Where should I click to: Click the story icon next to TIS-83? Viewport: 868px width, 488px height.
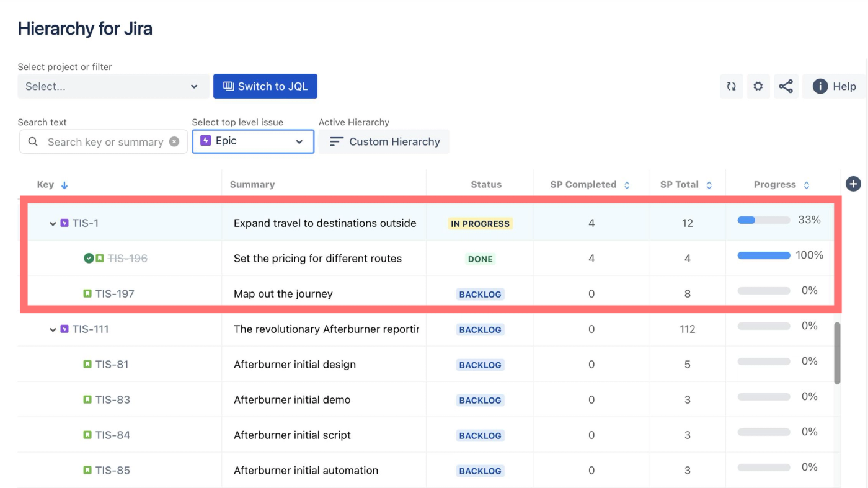[87, 399]
